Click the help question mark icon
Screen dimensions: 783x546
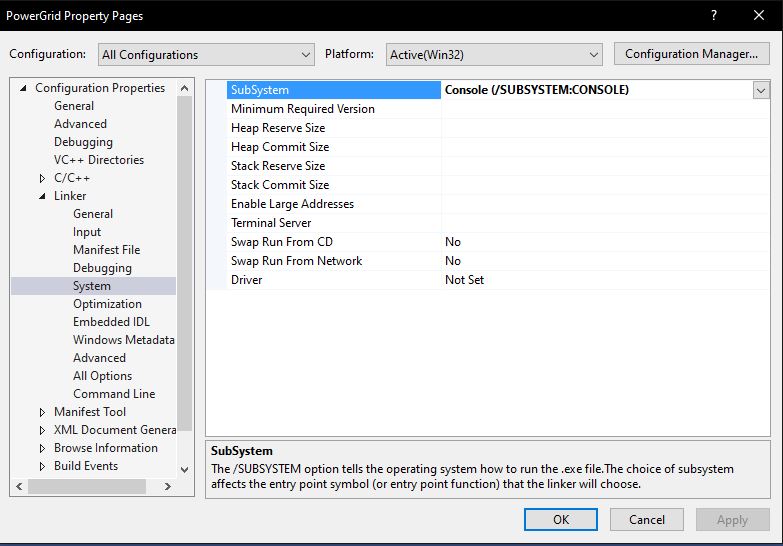pyautogui.click(x=714, y=15)
